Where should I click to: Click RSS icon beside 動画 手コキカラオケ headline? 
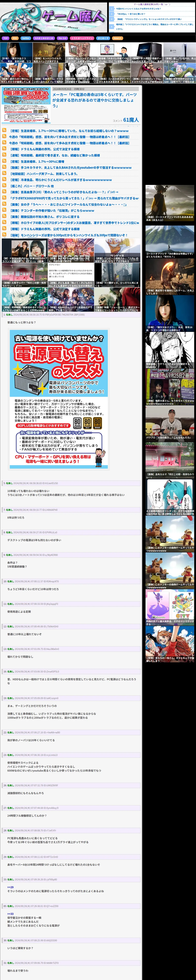coord(4,167)
